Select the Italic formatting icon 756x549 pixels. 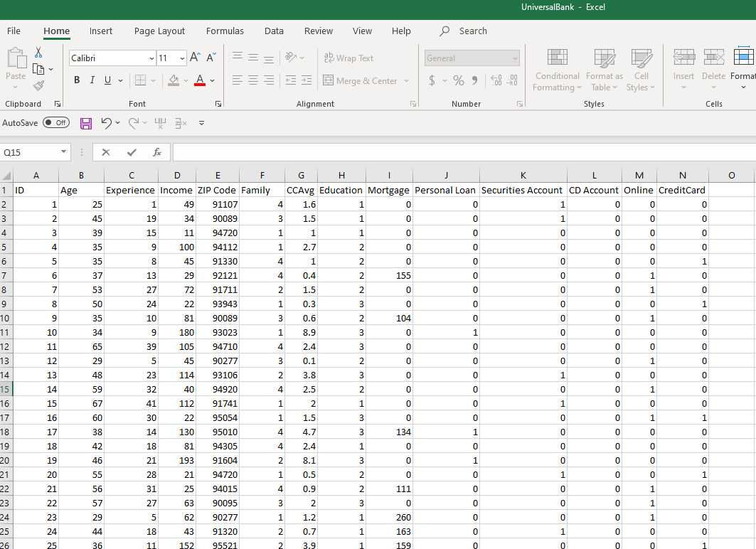pyautogui.click(x=92, y=80)
